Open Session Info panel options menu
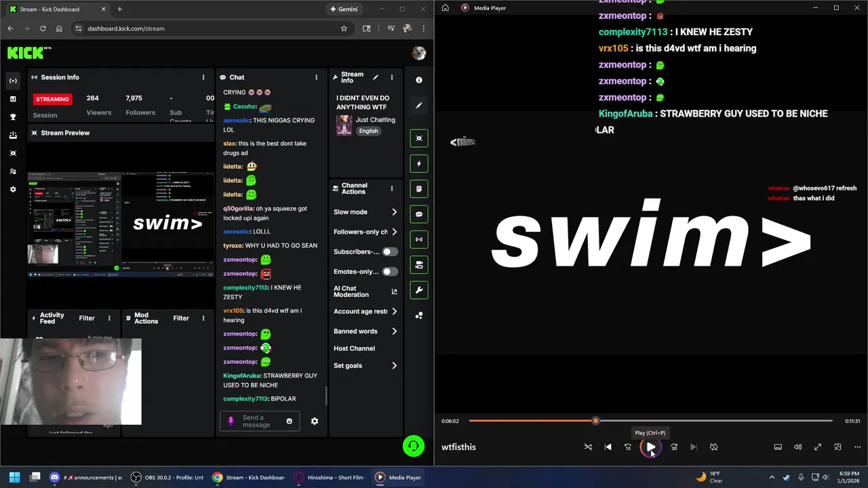 point(203,77)
